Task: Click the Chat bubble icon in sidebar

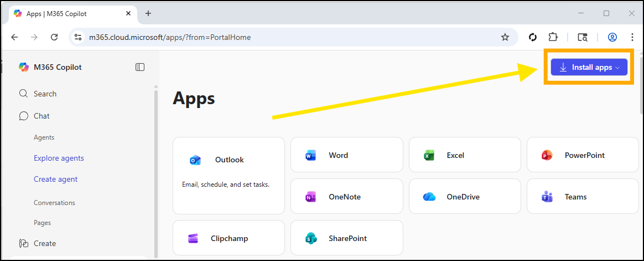Action: tap(23, 116)
